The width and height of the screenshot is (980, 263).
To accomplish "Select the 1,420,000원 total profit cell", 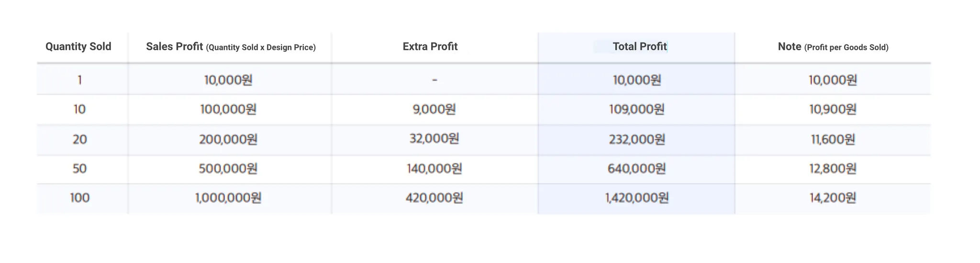I will pos(636,198).
